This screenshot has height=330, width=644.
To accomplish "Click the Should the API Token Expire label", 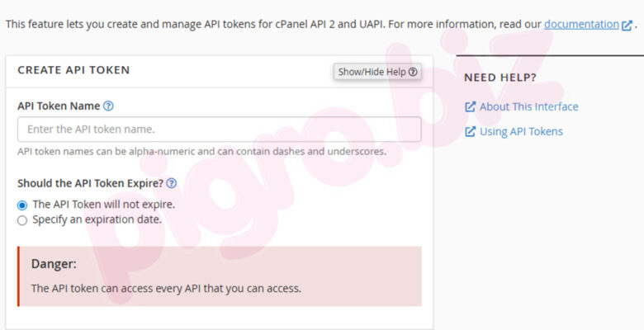I will (x=90, y=183).
